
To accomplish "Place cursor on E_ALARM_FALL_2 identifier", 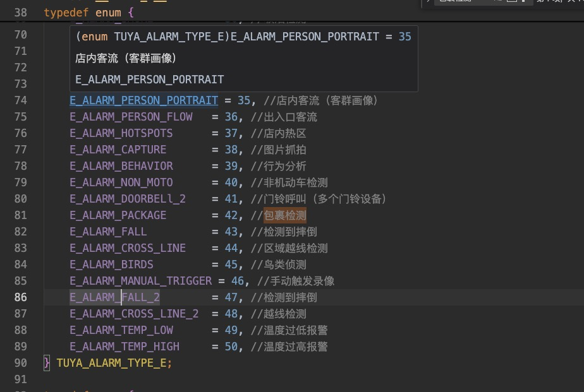I will (x=114, y=297).
